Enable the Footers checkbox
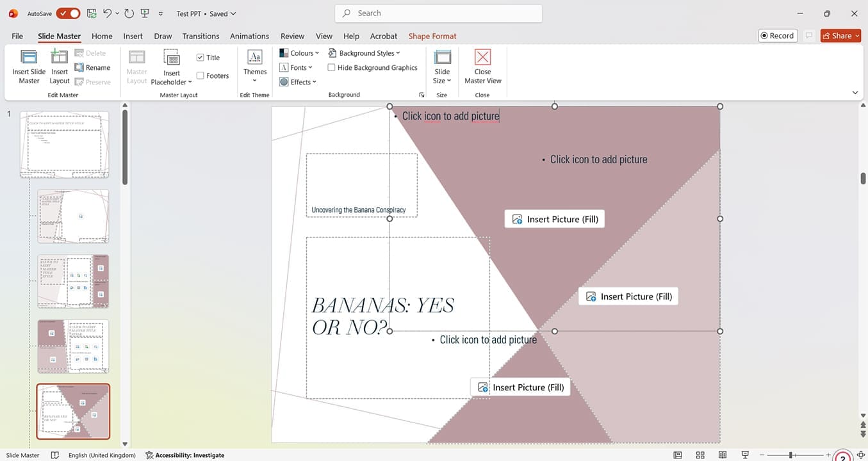 point(201,76)
